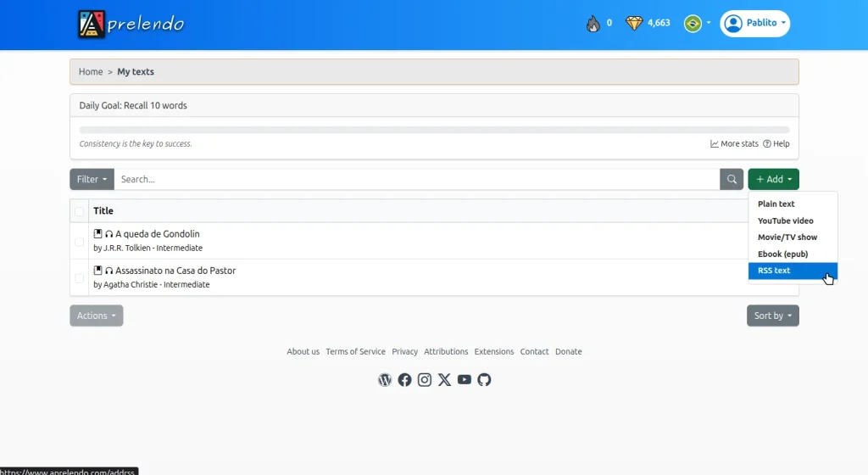This screenshot has height=475, width=868.
Task: Open the Facebook page icon
Action: click(x=404, y=380)
